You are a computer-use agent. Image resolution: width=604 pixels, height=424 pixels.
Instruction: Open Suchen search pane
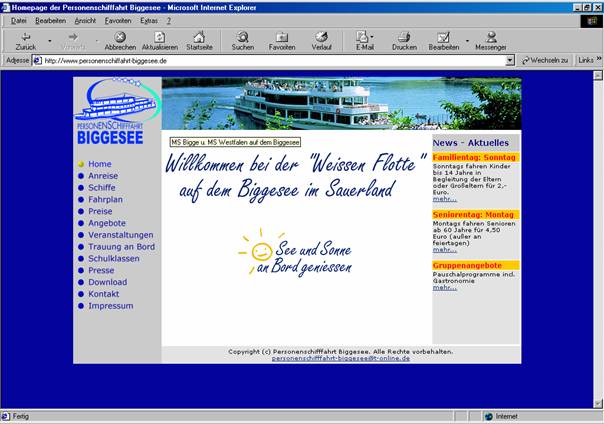coord(243,41)
